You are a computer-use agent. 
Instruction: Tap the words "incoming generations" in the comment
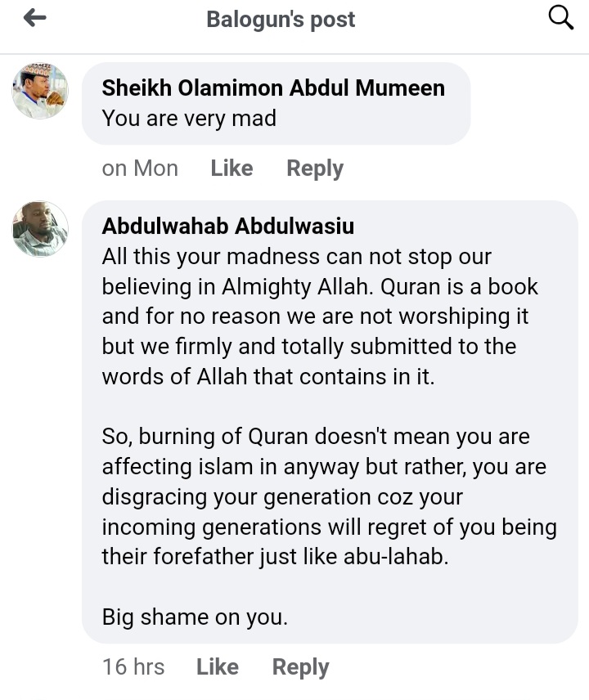212,527
